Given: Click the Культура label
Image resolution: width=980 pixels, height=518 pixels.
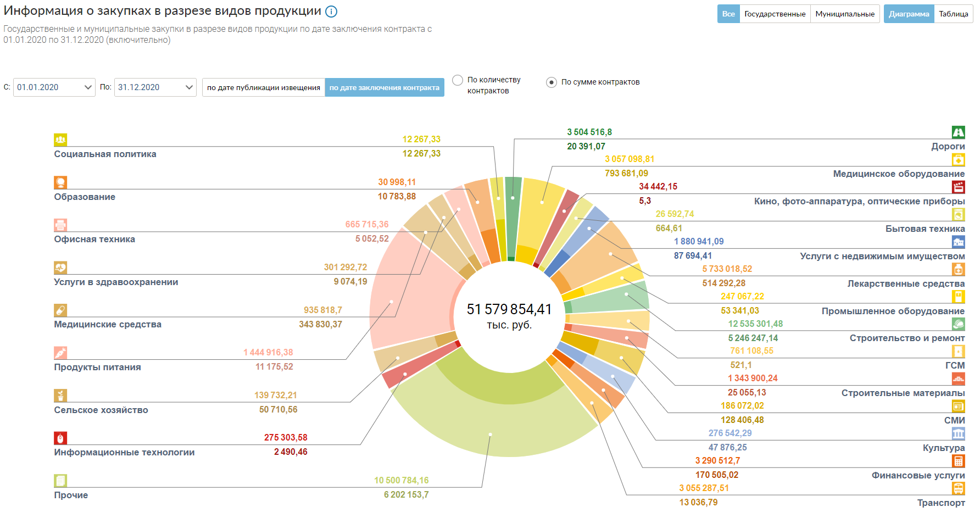Looking at the screenshot, I should coord(944,448).
